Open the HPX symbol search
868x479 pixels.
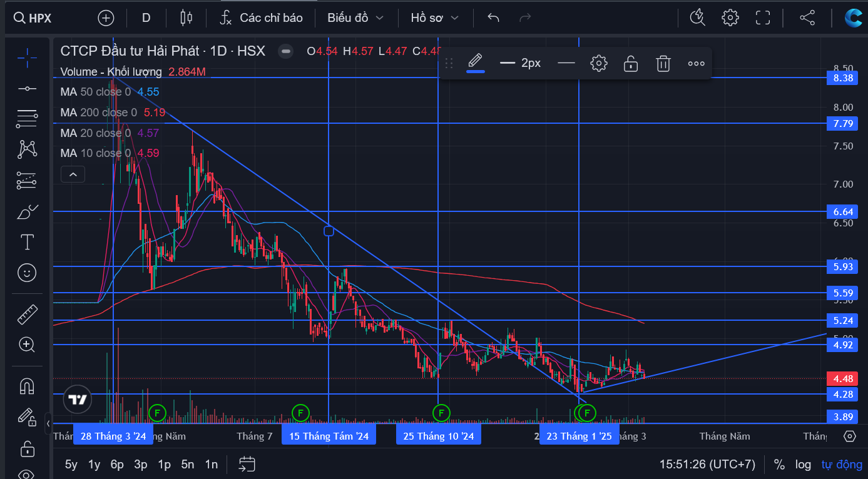click(33, 18)
